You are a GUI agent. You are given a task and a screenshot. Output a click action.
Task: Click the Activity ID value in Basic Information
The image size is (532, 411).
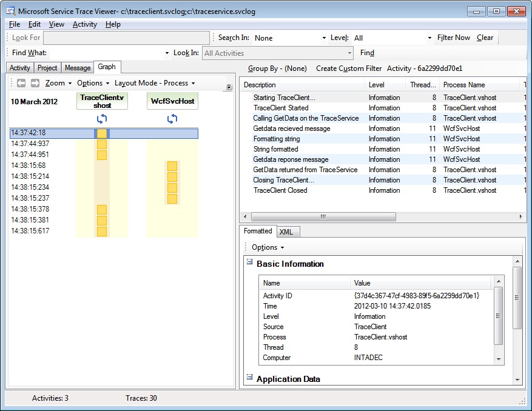(417, 296)
